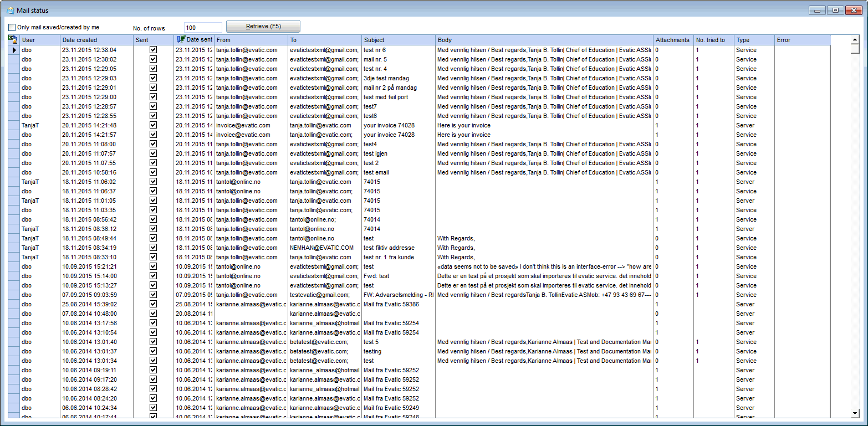Click the current row pointer arrow in first row
Image resolution: width=868 pixels, height=426 pixels.
(14, 50)
